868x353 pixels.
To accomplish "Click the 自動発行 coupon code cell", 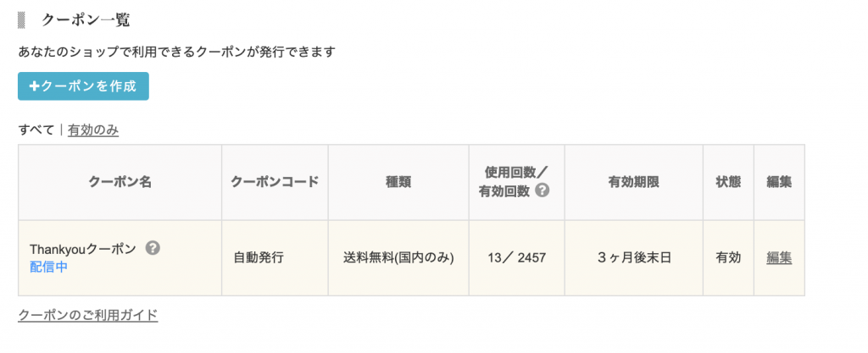I will [275, 258].
